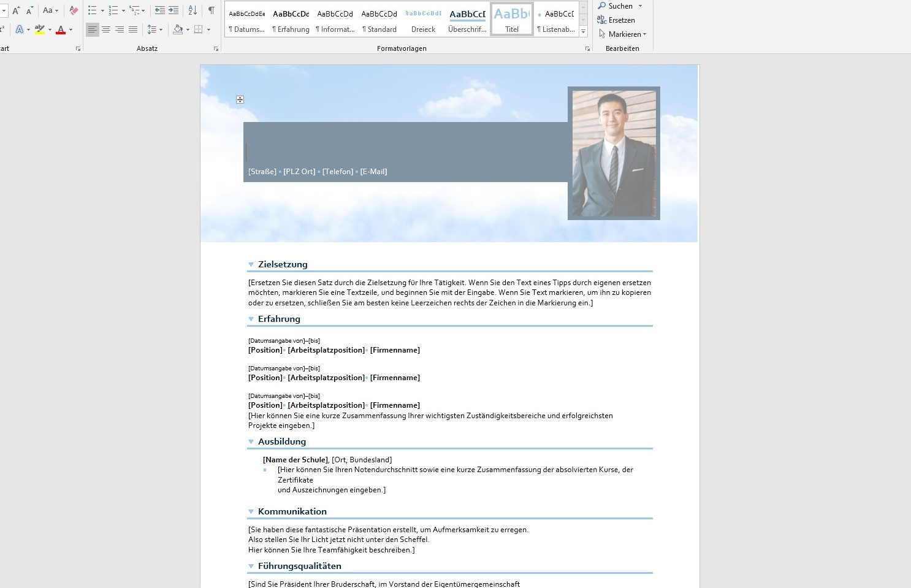
Task: Click the Kommunikation heading
Action: pyautogui.click(x=292, y=511)
